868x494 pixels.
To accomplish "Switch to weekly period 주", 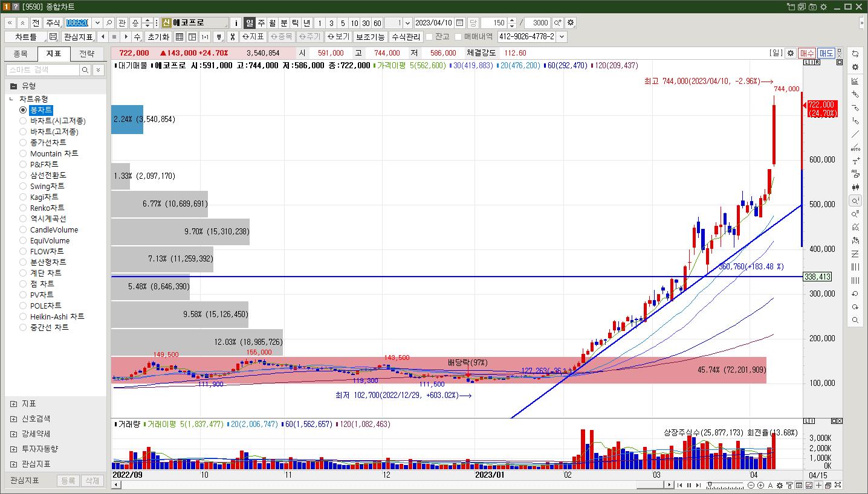I will 261,23.
